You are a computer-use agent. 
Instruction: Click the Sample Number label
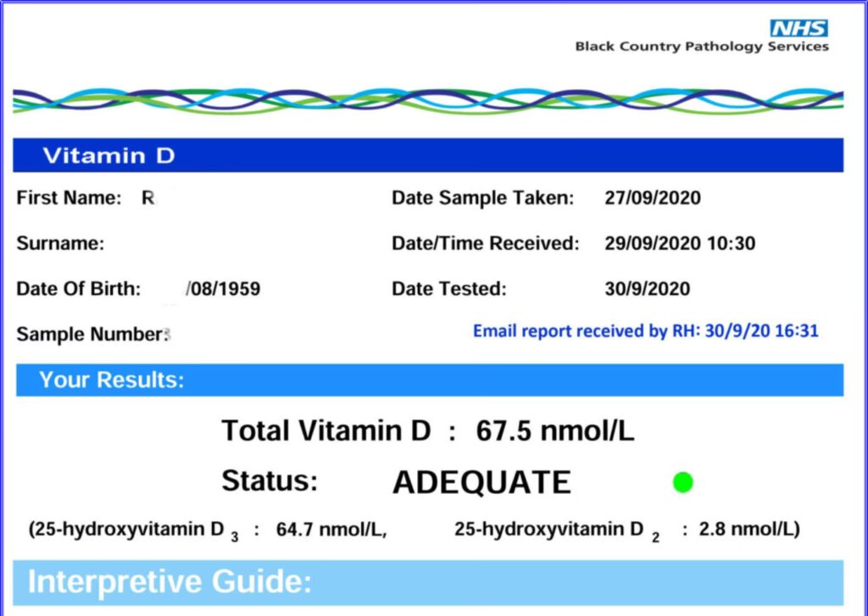(x=89, y=335)
